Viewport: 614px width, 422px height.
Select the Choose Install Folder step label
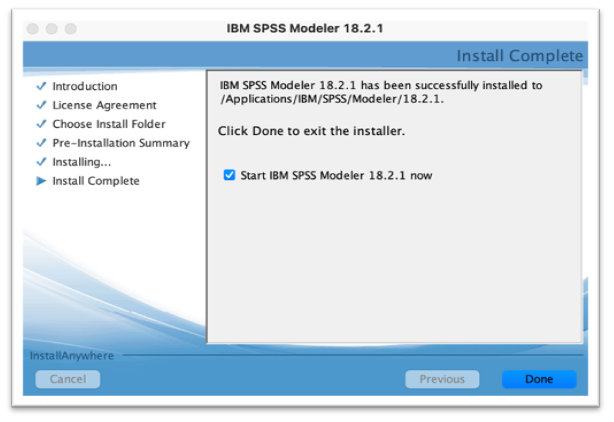coord(109,124)
